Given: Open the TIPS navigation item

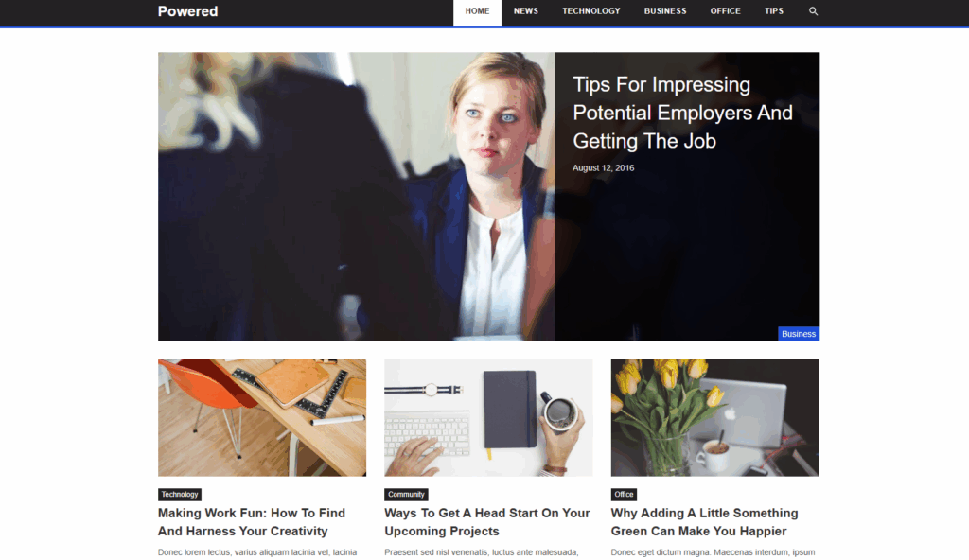Looking at the screenshot, I should pos(774,11).
